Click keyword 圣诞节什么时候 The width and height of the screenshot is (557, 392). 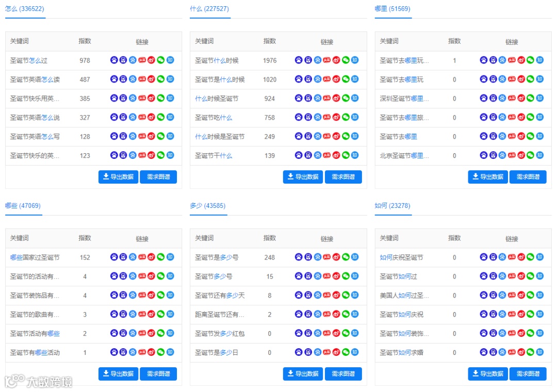point(217,60)
